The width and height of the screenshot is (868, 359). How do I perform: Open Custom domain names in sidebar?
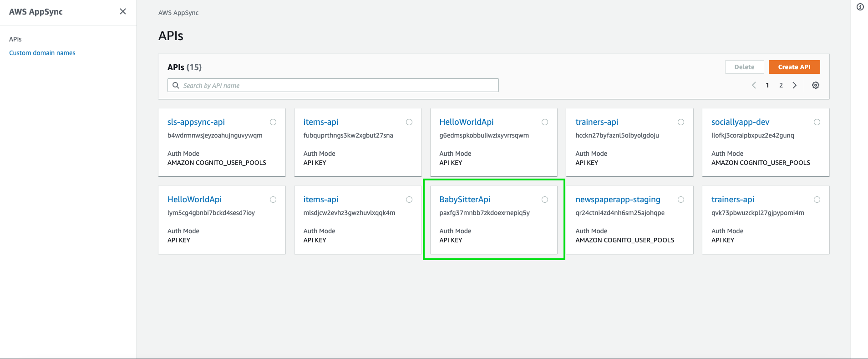(x=42, y=53)
